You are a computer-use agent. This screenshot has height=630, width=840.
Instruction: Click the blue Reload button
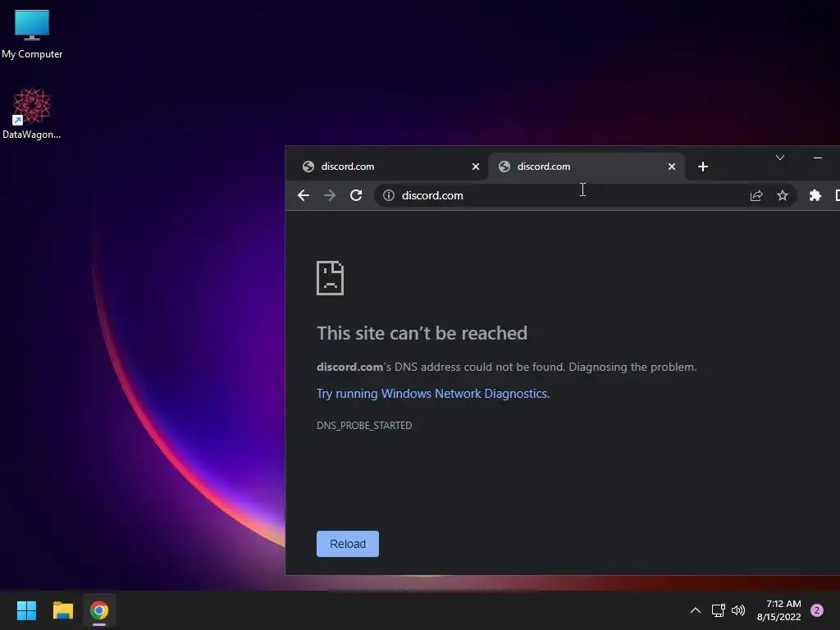pyautogui.click(x=348, y=544)
